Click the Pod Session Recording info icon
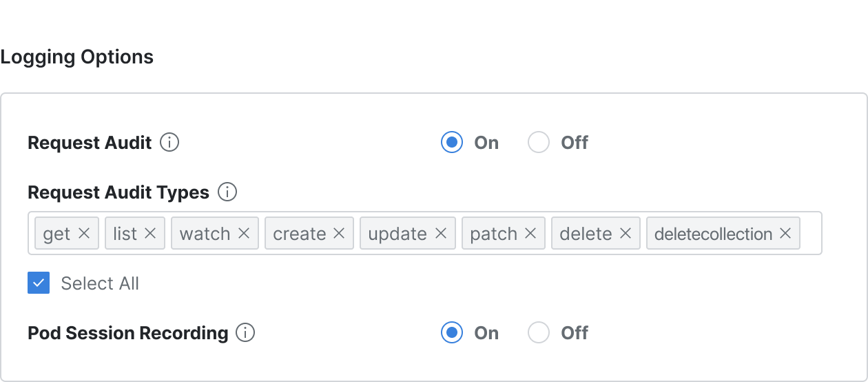 click(245, 333)
